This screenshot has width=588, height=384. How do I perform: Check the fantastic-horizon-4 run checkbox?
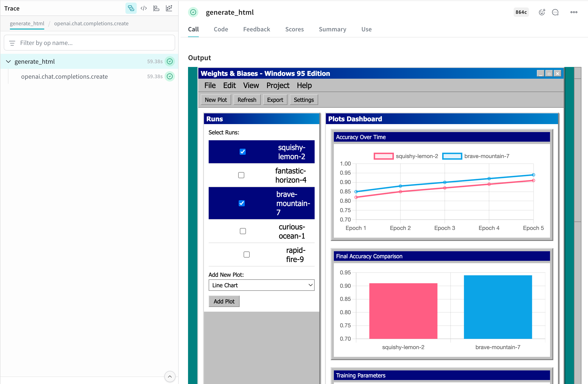click(241, 175)
